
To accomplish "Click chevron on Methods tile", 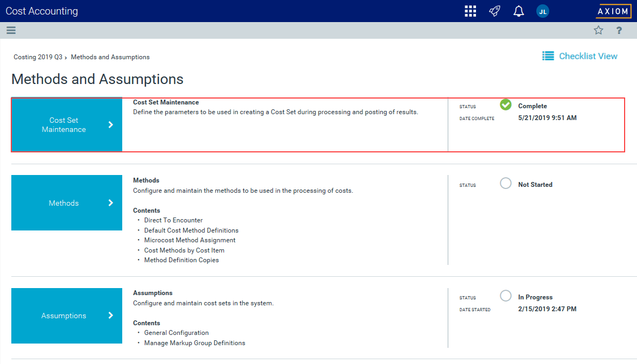I will click(110, 202).
